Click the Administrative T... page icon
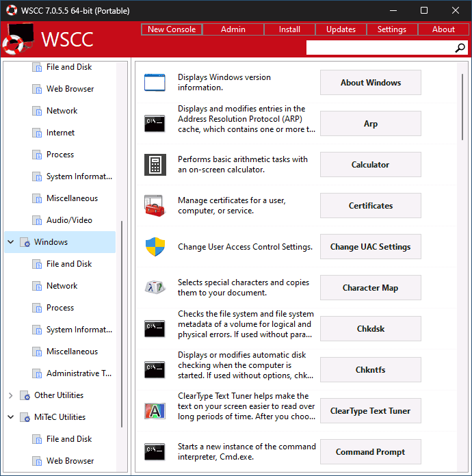This screenshot has width=472, height=476. click(x=37, y=373)
